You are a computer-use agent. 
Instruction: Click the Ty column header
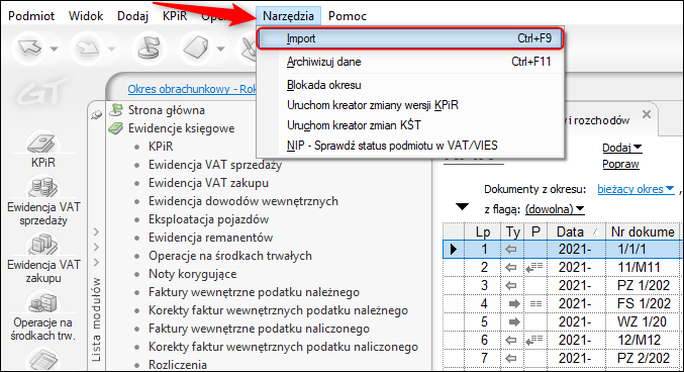pyautogui.click(x=513, y=232)
